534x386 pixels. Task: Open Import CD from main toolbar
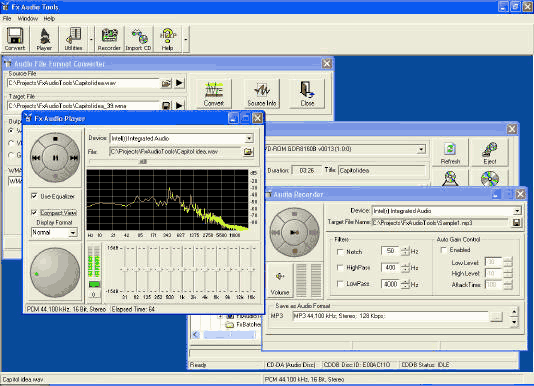pos(138,39)
